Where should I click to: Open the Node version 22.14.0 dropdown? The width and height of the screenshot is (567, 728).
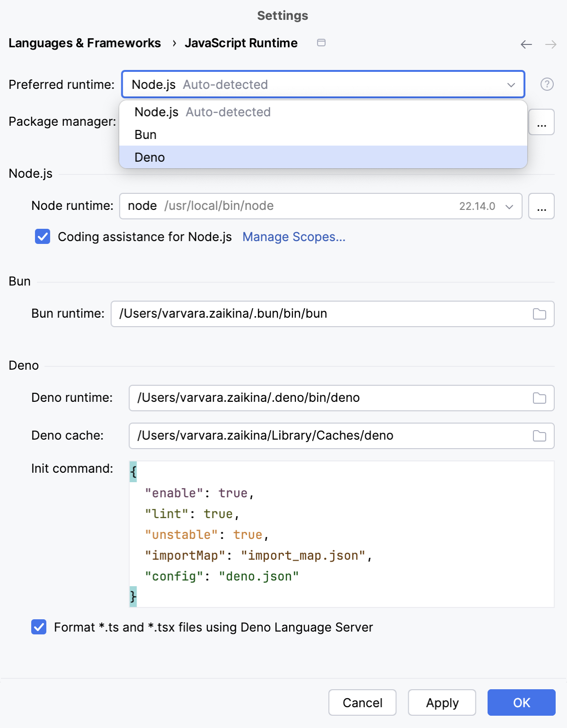(x=509, y=206)
